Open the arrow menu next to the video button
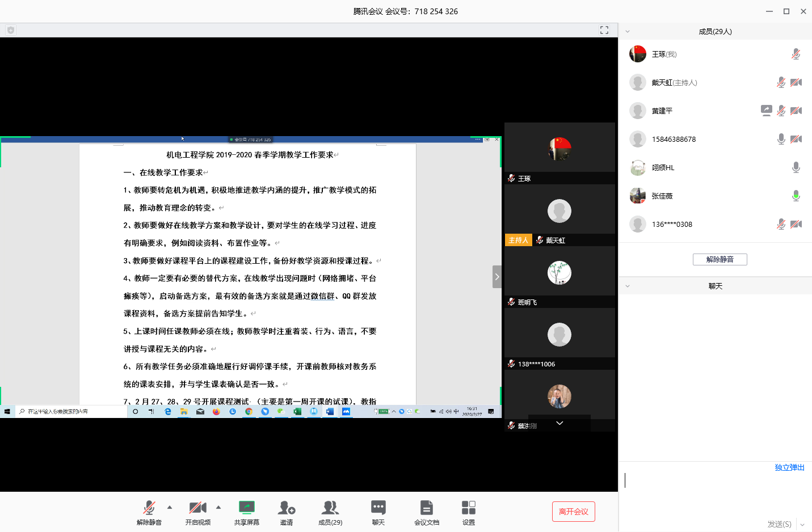 tap(218, 507)
